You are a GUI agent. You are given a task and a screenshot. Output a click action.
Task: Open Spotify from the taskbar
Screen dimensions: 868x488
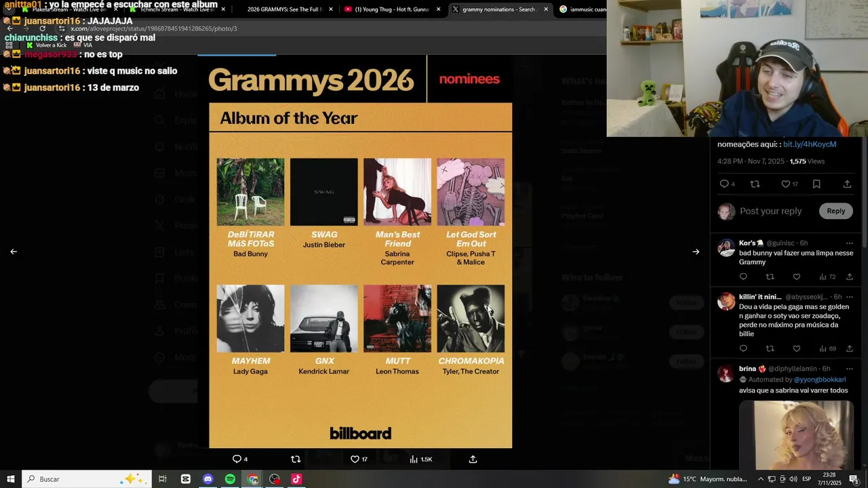click(x=230, y=479)
